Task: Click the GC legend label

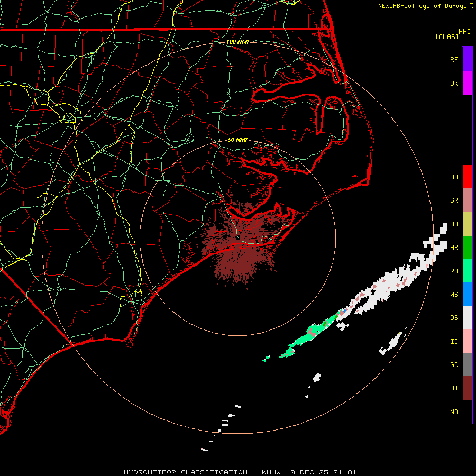Action: click(454, 364)
